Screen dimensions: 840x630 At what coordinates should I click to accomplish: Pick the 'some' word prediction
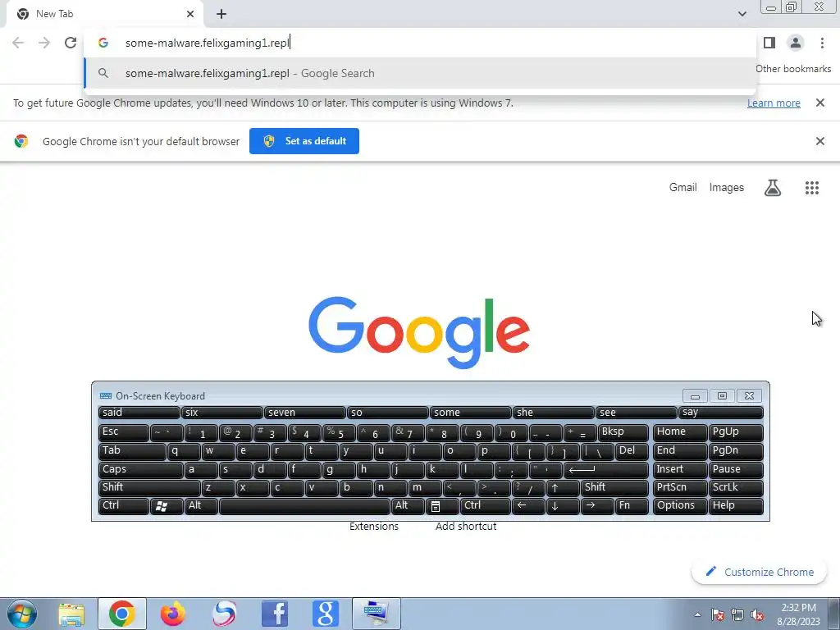(x=470, y=412)
